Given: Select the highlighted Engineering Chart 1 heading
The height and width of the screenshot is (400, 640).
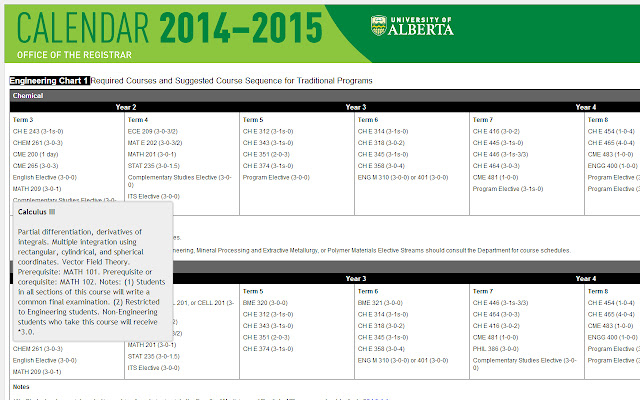Looking at the screenshot, I should click(49, 81).
